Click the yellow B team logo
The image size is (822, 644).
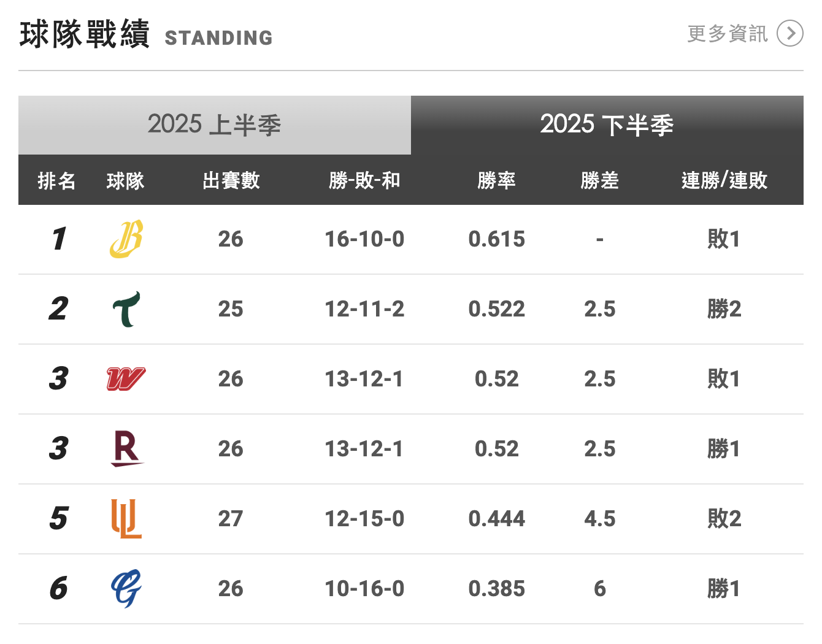(126, 239)
